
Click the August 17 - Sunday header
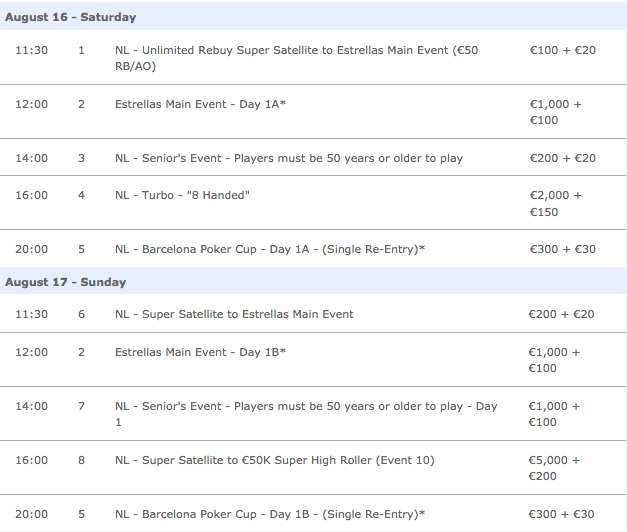point(66,282)
